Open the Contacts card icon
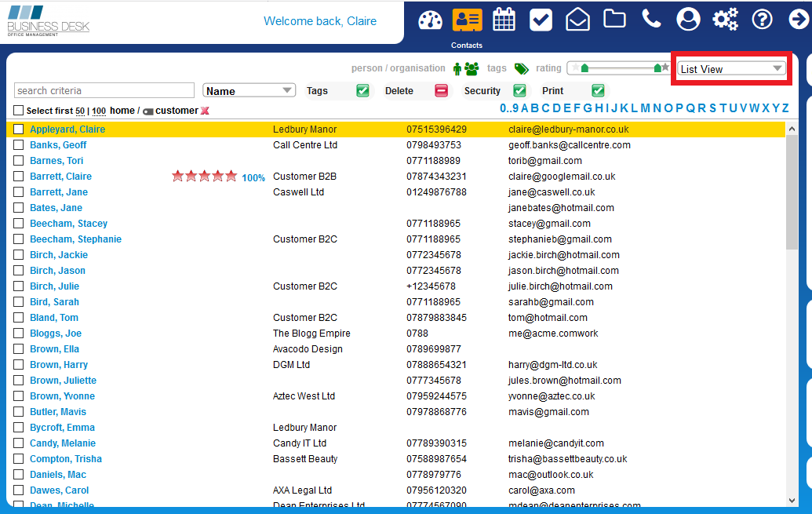812x514 pixels. point(467,20)
